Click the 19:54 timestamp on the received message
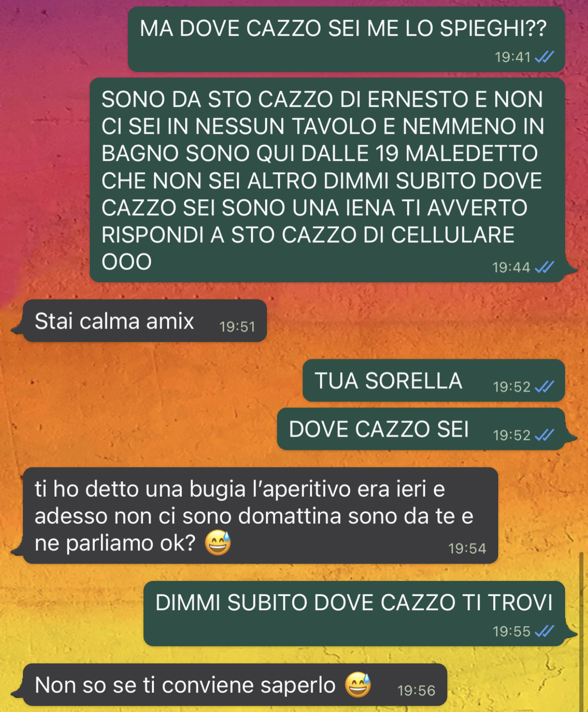 coord(467,548)
